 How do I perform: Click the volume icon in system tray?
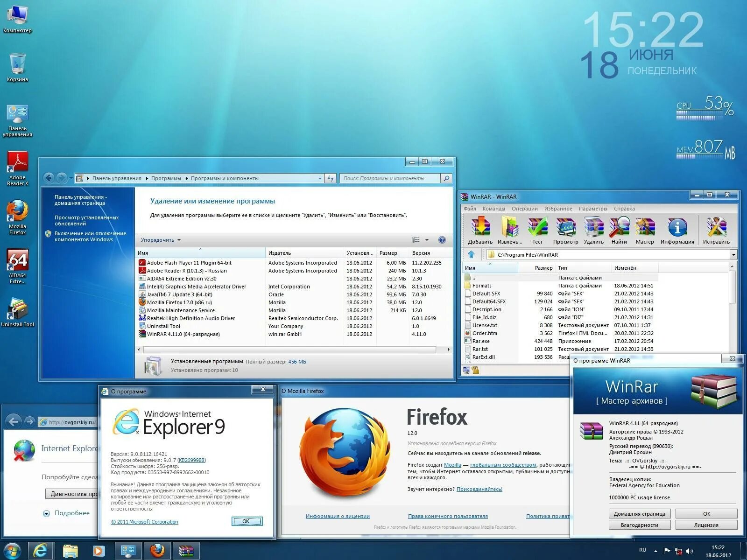[x=690, y=551]
